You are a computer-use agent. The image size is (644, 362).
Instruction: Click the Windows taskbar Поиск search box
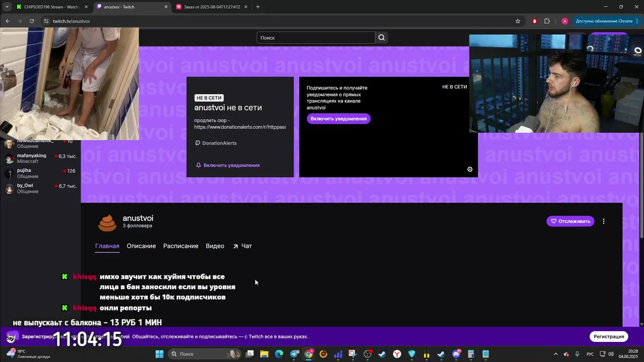click(205, 354)
